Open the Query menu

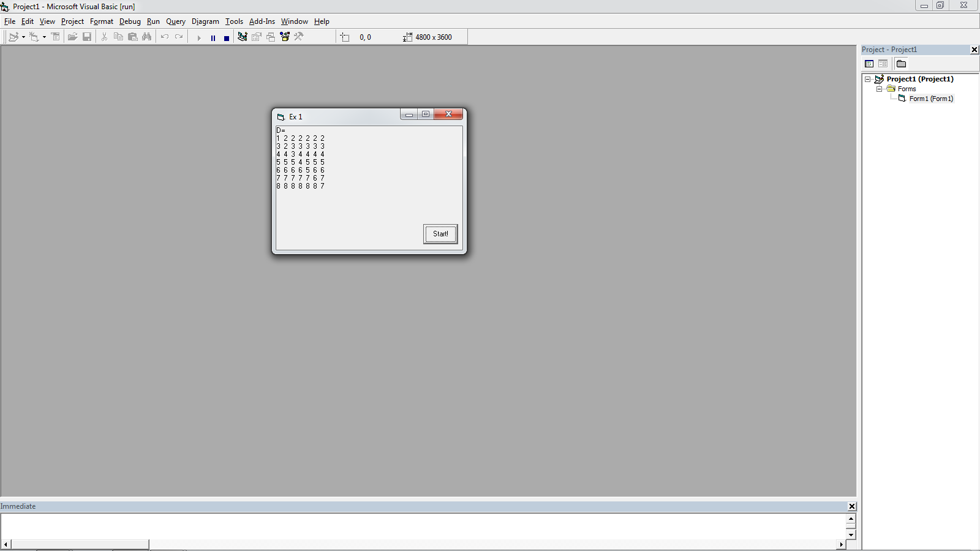coord(176,21)
